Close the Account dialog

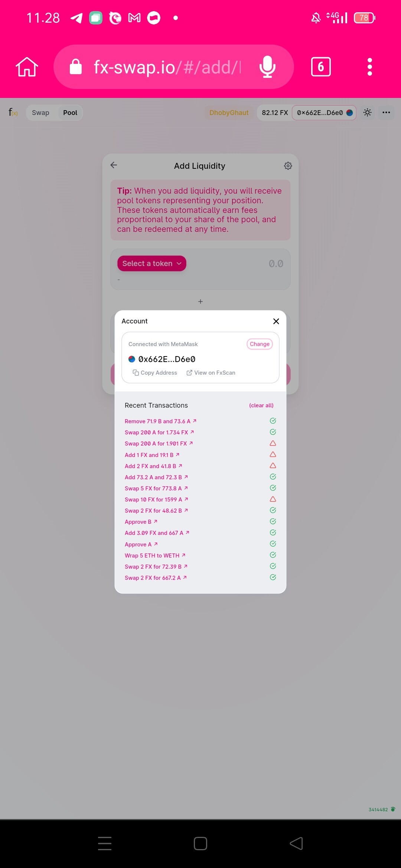click(x=276, y=321)
